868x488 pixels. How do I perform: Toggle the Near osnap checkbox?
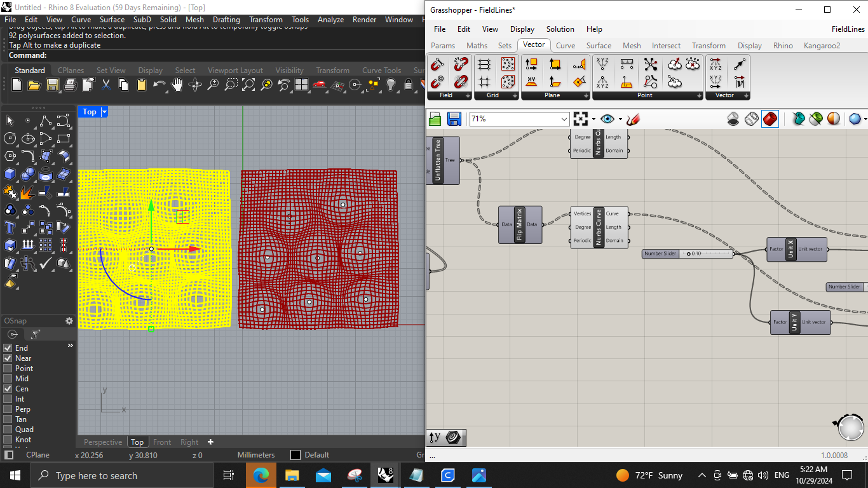(8, 358)
